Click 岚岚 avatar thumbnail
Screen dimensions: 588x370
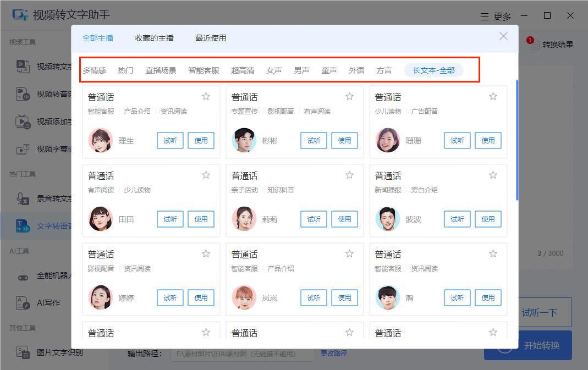point(244,297)
